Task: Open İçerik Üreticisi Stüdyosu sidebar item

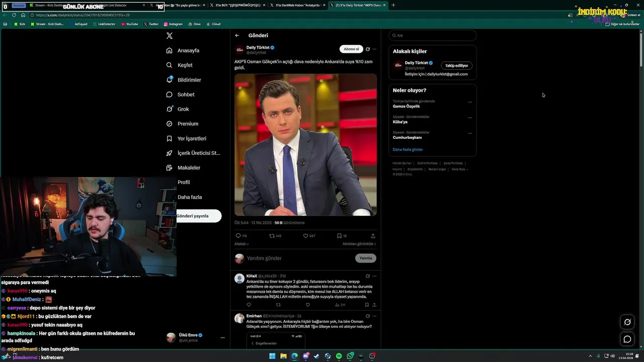Action: tap(193, 153)
